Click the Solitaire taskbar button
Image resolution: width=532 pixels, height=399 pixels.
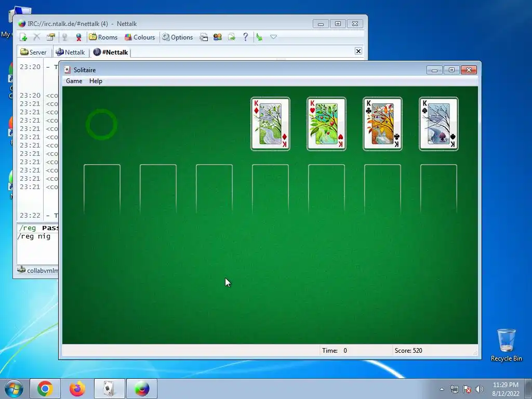(109, 389)
